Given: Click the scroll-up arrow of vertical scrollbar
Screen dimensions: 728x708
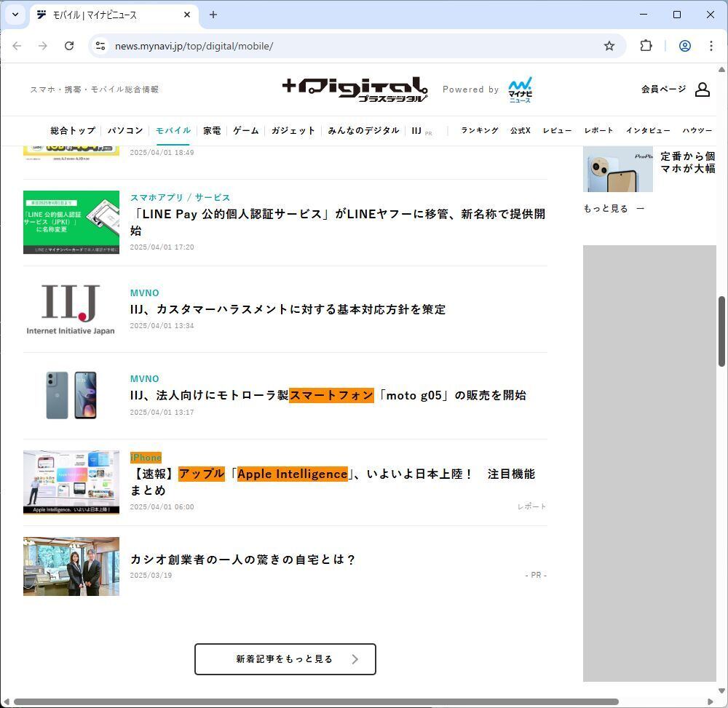Looking at the screenshot, I should click(721, 70).
